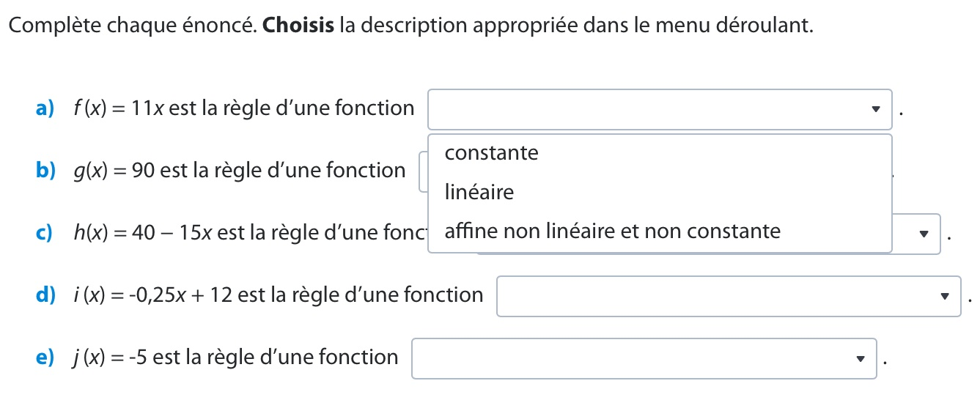Open the empty dropdown field for j(x) = -5
The height and width of the screenshot is (400, 980).
630,358
